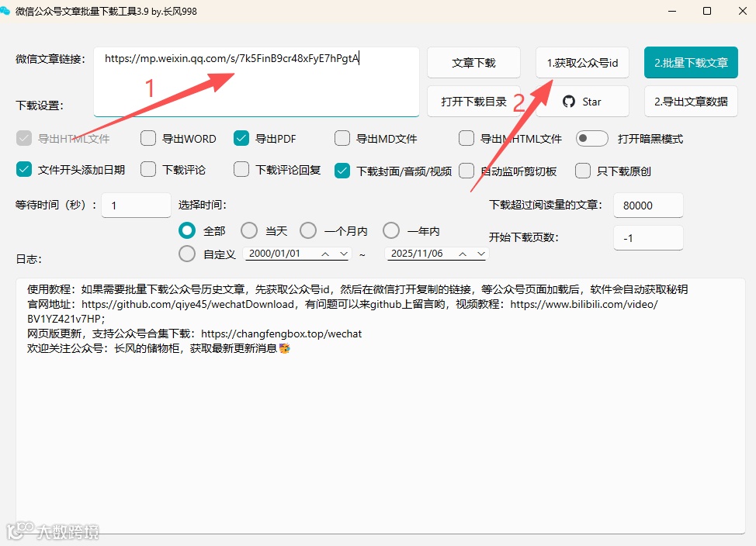Enable 自动监听剪切板 checkbox

(x=466, y=171)
